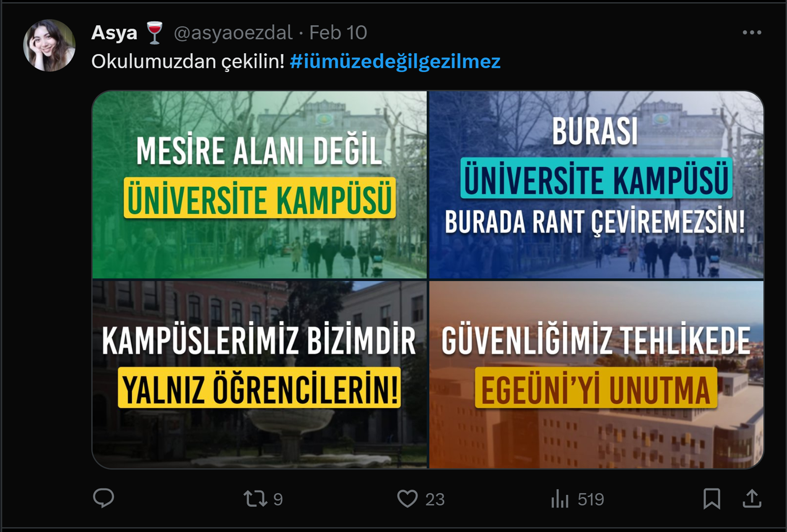Click the Feb 10 timestamp
This screenshot has height=532, width=787.
(338, 33)
